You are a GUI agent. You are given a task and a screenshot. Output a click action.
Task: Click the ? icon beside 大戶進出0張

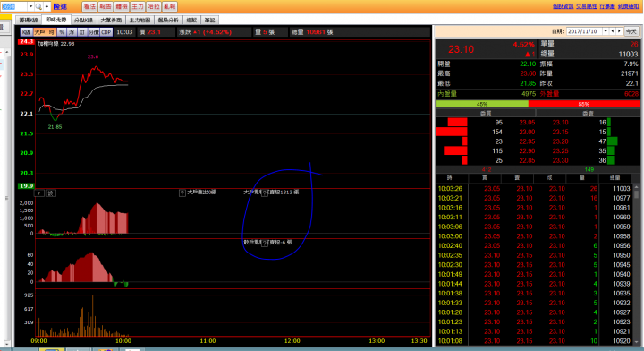click(x=182, y=193)
